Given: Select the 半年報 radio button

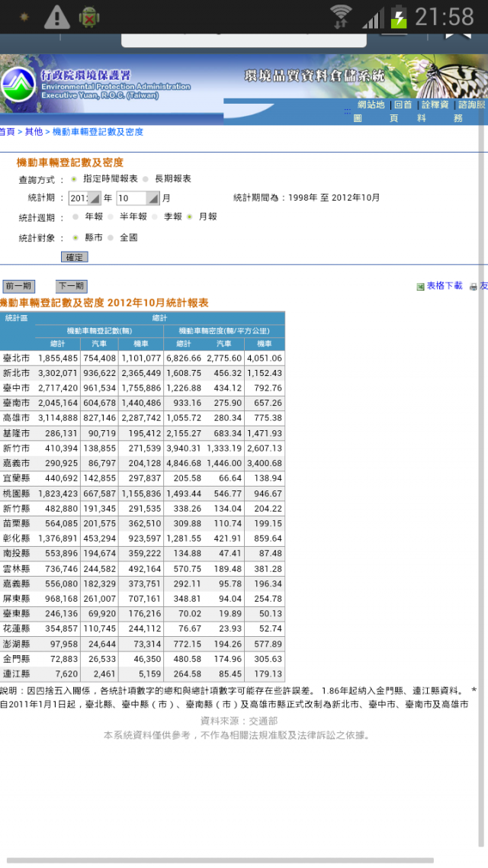Looking at the screenshot, I should pyautogui.click(x=111, y=217).
